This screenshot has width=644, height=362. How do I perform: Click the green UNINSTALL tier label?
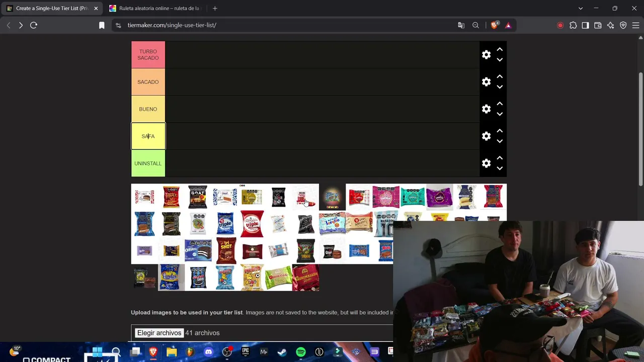tap(148, 163)
